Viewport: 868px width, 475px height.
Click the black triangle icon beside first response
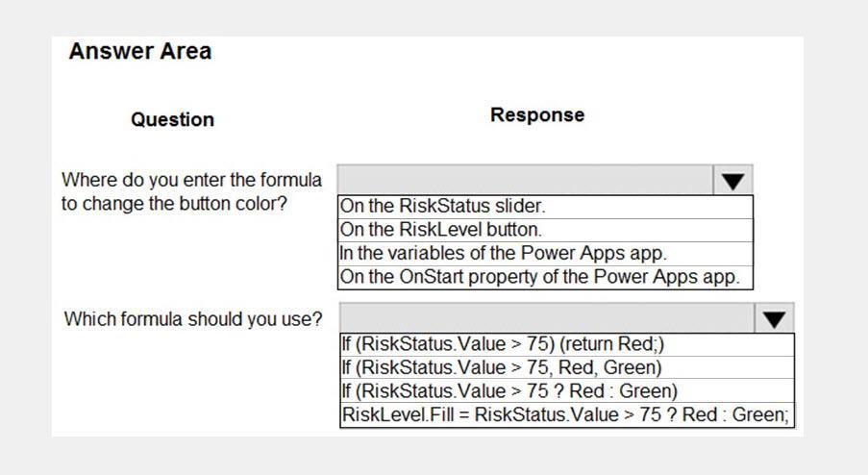[732, 182]
